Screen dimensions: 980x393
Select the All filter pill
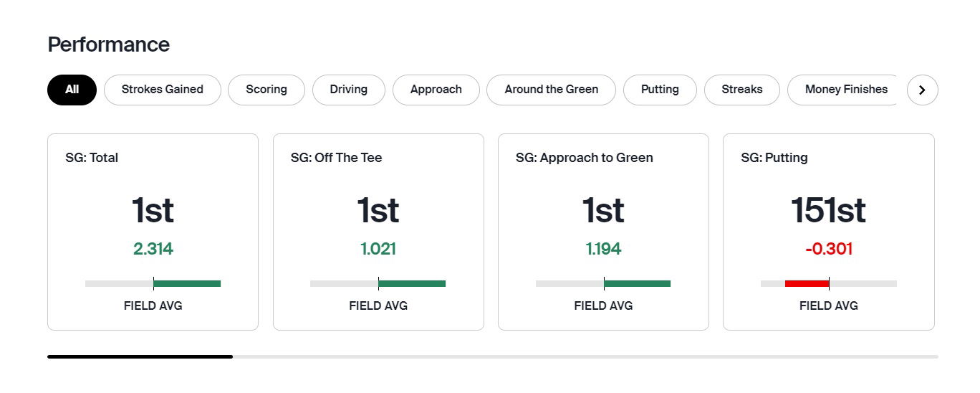72,90
